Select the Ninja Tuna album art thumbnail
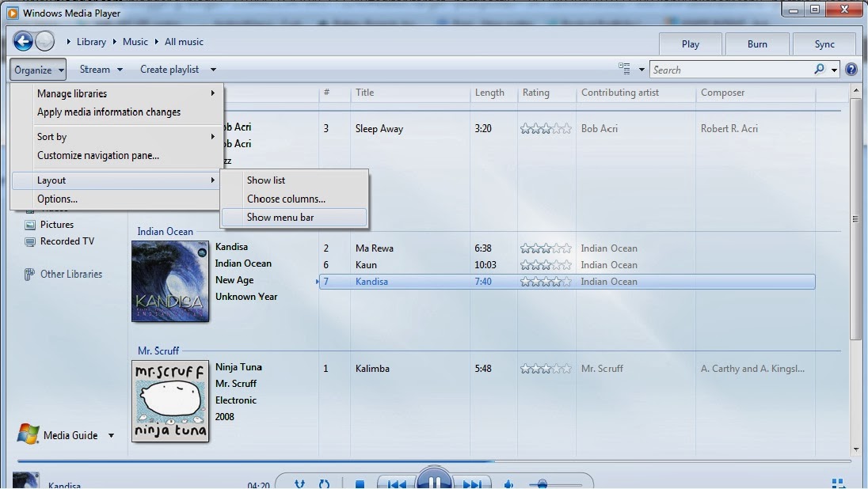The height and width of the screenshot is (489, 868). click(x=170, y=401)
